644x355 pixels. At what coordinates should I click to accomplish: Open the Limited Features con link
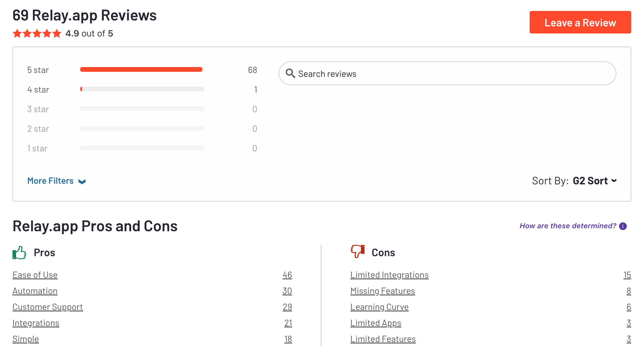pos(383,339)
